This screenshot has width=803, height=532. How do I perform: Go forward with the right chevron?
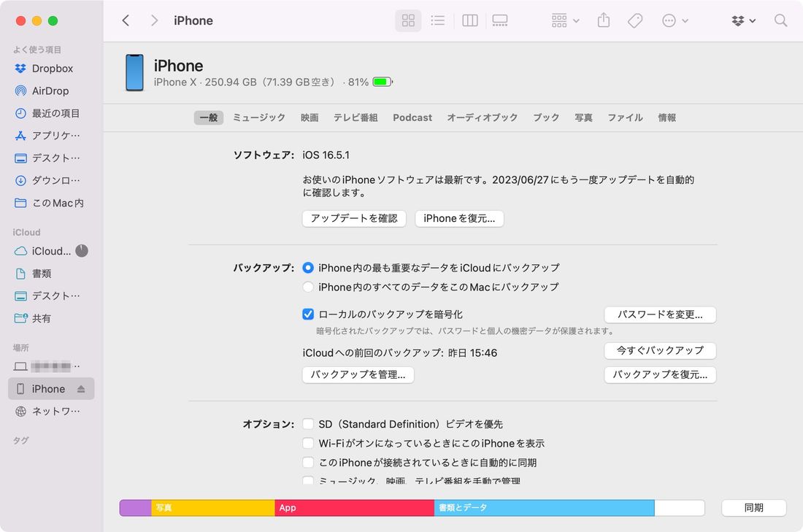tap(154, 20)
